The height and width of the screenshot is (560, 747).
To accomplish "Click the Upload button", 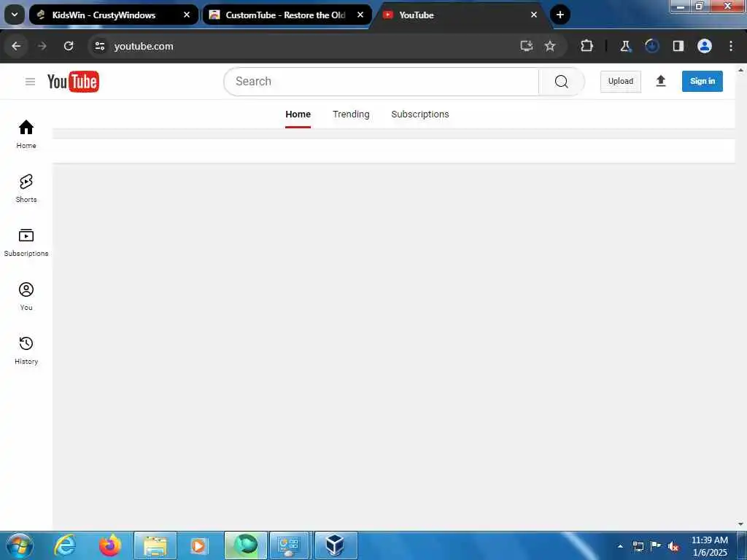I will (620, 82).
